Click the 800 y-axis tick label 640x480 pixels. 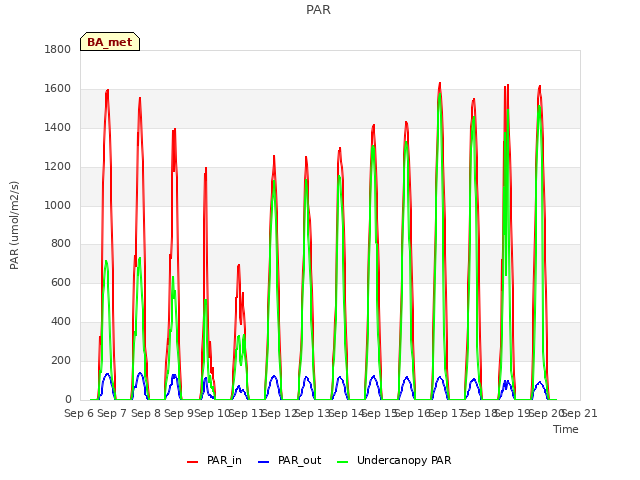[x=61, y=244]
